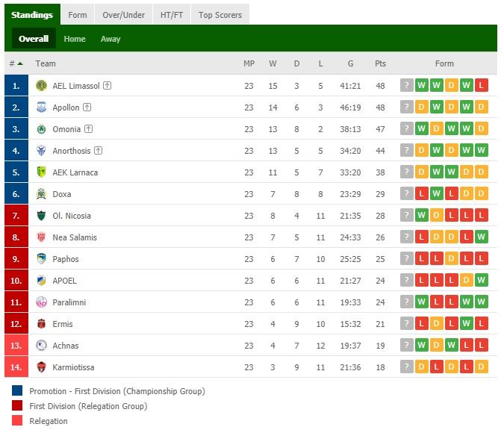Select the Away standings filter
This screenshot has height=430, width=504.
(x=111, y=39)
